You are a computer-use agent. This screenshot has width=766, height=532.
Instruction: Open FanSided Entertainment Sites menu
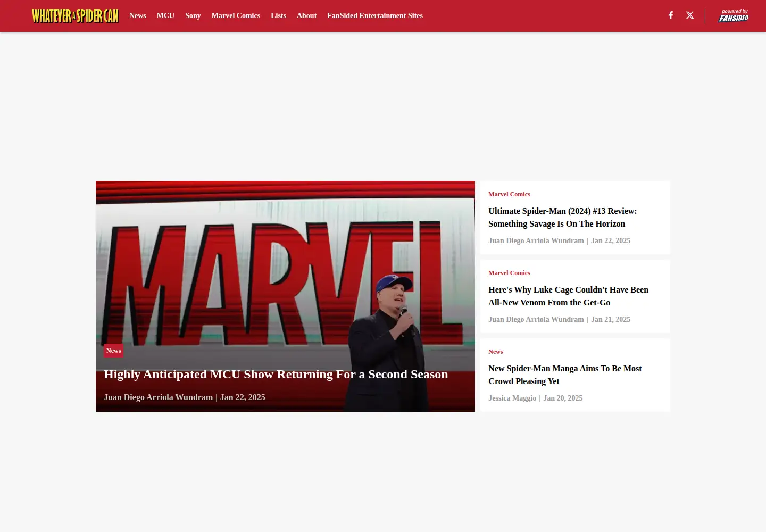tap(375, 16)
